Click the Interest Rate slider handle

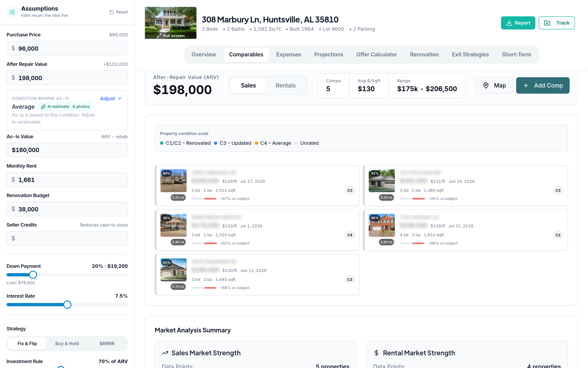[67, 305]
